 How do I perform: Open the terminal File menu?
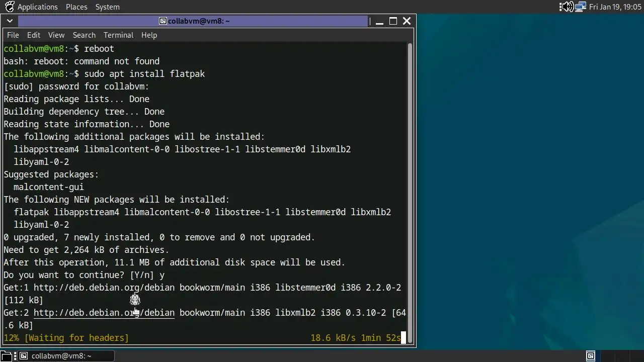point(13,35)
